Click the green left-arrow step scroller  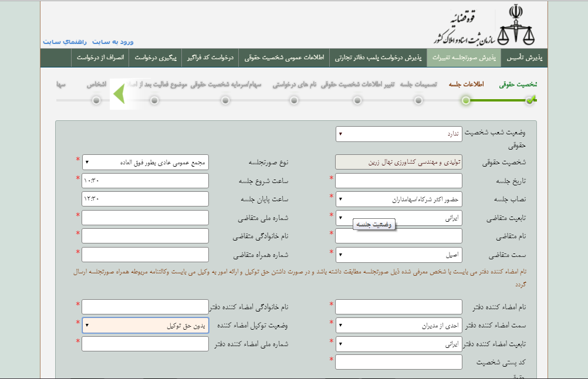click(119, 94)
